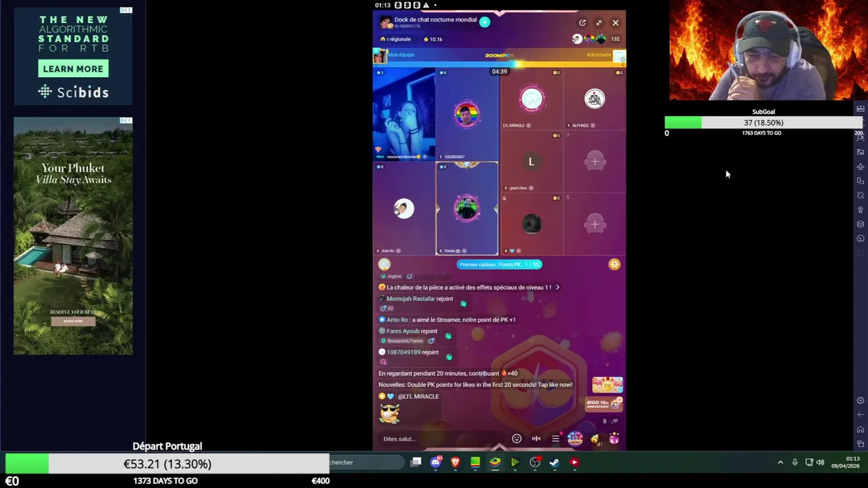Screen dimensions: 868x488
Task: Wave at Fares Ayoub
Action: tap(448, 335)
